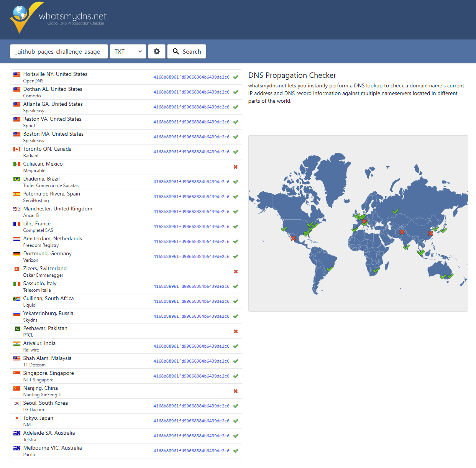Click the Mexico flag icon

[17, 164]
